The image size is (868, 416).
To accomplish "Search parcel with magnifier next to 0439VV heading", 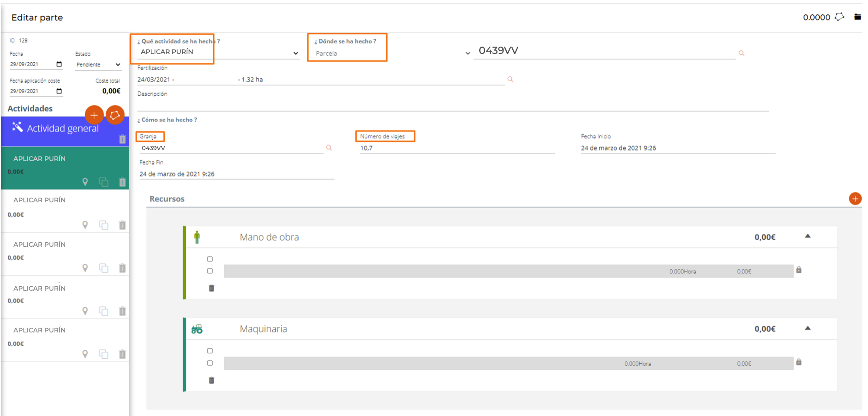I will 741,53.
